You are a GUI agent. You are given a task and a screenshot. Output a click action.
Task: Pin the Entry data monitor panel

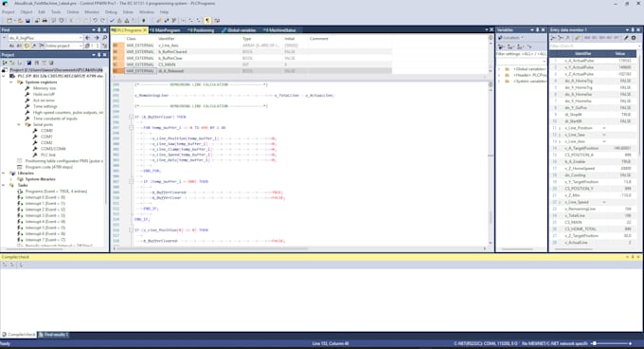(633, 30)
